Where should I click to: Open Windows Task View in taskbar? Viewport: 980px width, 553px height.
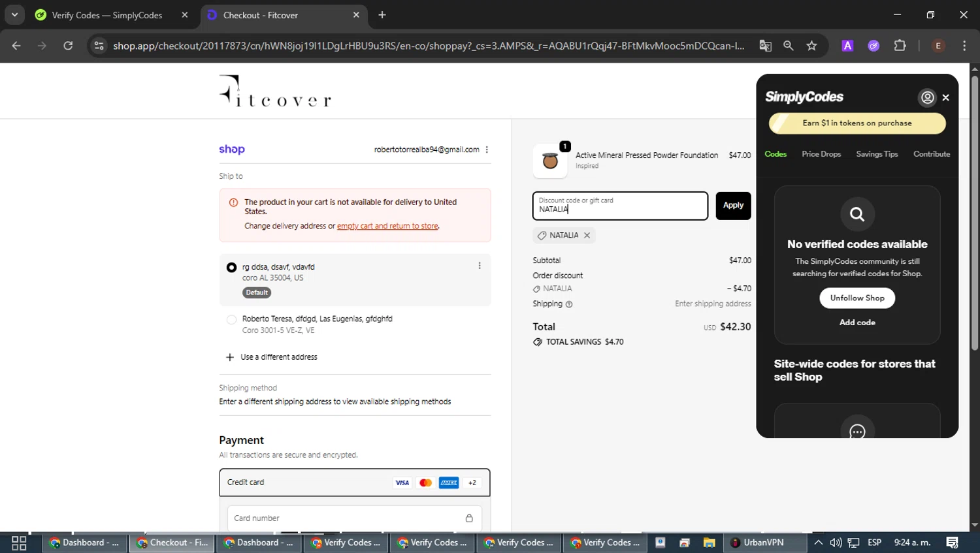[19, 543]
